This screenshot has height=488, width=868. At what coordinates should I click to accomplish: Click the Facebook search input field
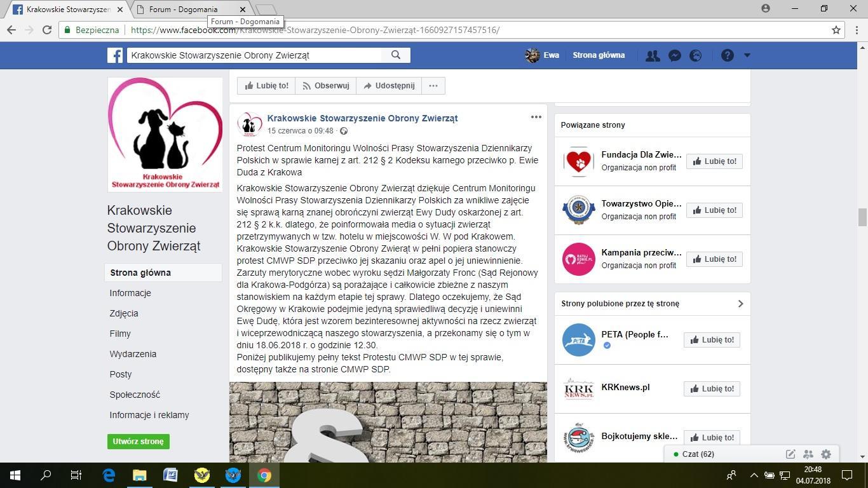pyautogui.click(x=254, y=55)
